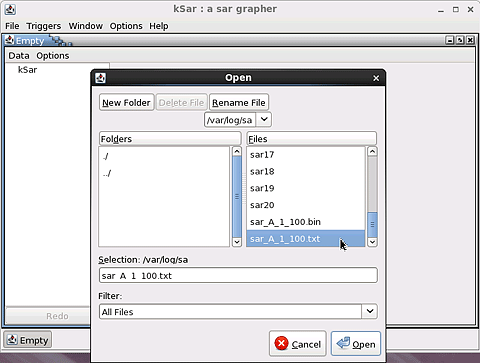
Task: Click the Redo button in Empty window
Action: 48,316
